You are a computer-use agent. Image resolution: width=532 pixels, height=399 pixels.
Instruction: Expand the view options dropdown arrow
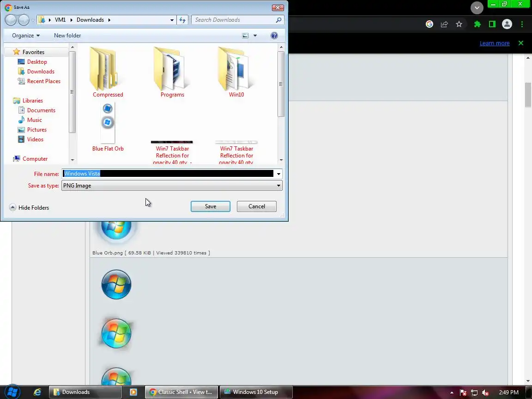point(255,36)
